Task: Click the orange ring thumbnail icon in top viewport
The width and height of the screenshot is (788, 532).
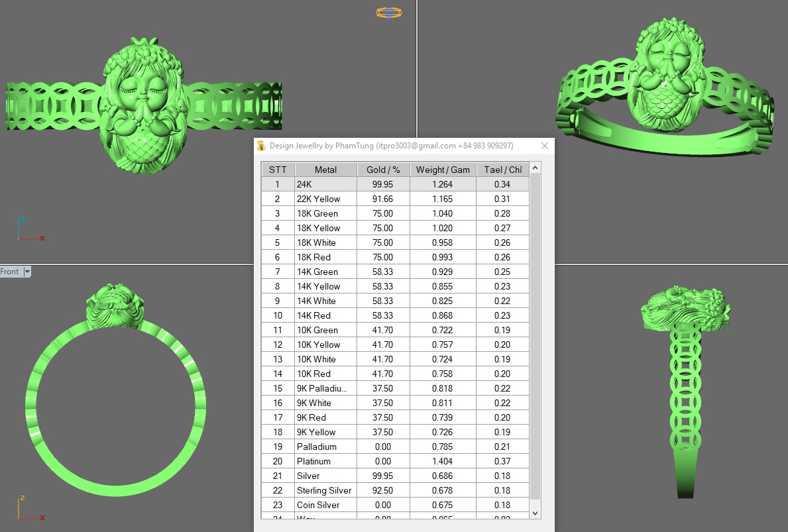Action: pyautogui.click(x=389, y=13)
